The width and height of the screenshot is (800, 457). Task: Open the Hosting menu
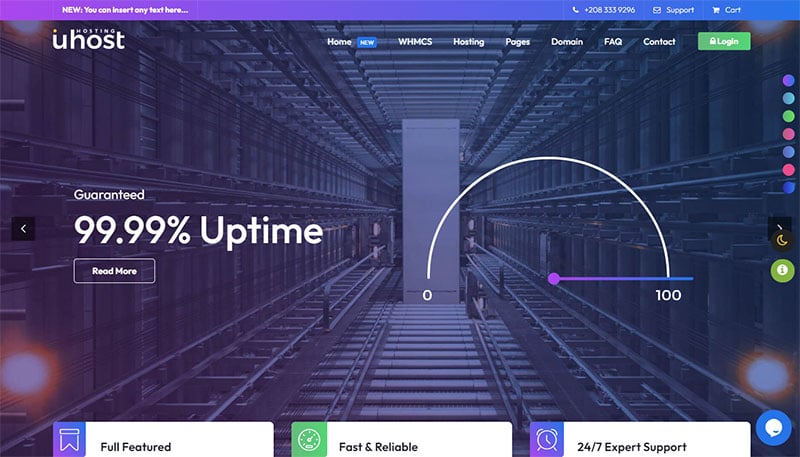coord(468,42)
